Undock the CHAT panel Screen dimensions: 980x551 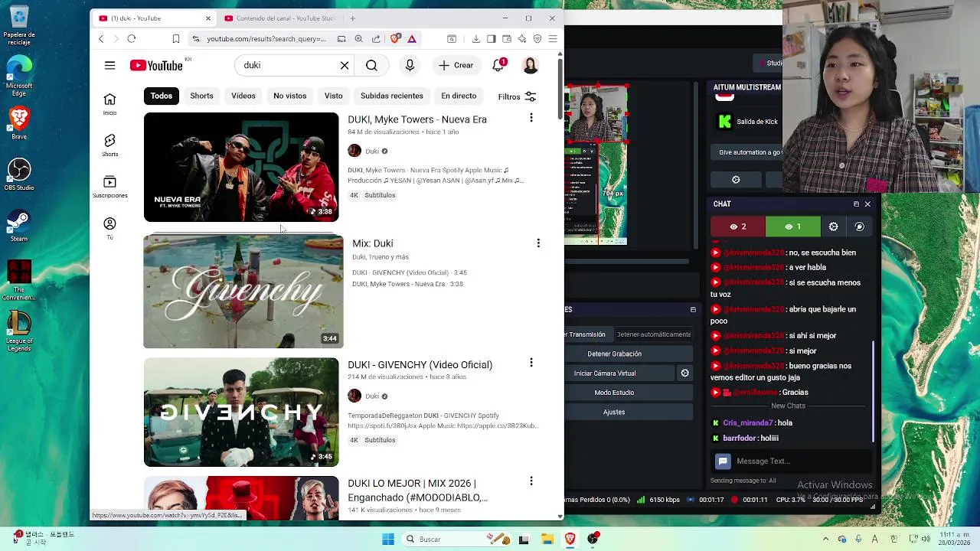click(856, 204)
